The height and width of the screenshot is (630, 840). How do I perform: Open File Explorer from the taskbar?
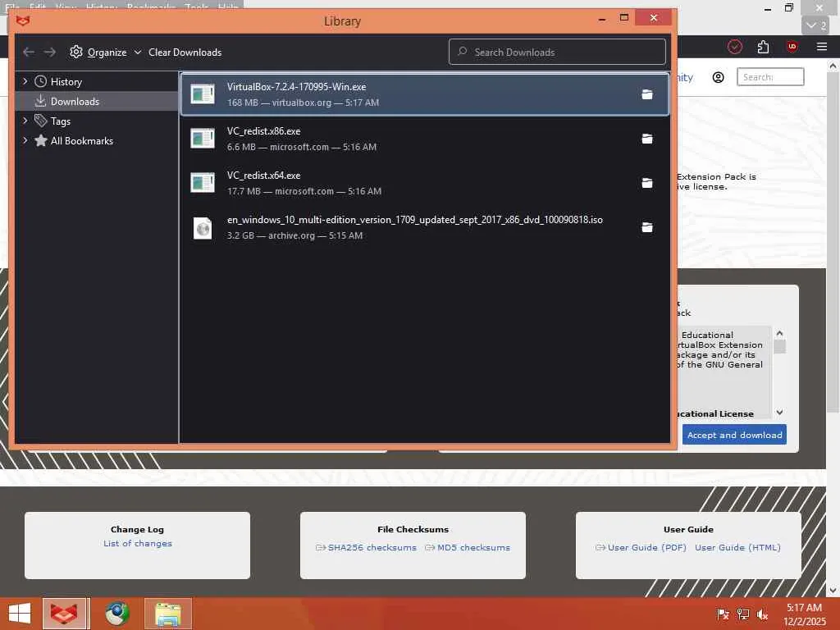click(168, 614)
